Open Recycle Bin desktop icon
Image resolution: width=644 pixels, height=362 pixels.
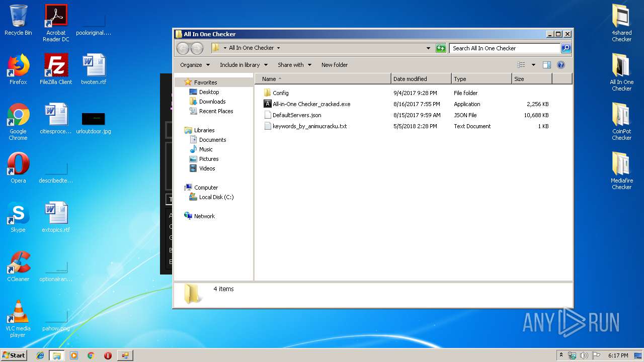tap(18, 20)
